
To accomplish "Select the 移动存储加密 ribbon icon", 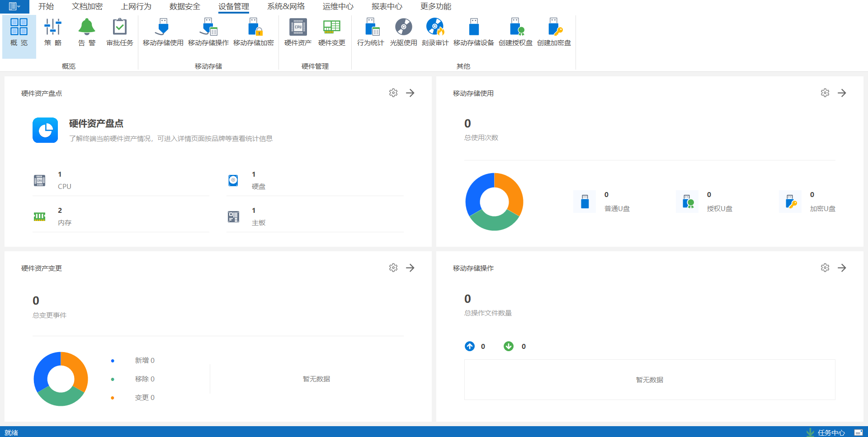I will tap(254, 32).
